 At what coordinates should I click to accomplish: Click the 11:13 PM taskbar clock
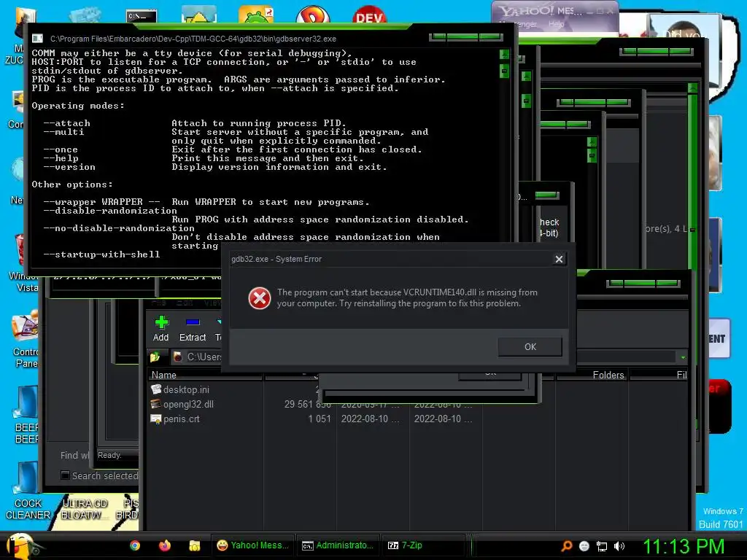point(684,546)
